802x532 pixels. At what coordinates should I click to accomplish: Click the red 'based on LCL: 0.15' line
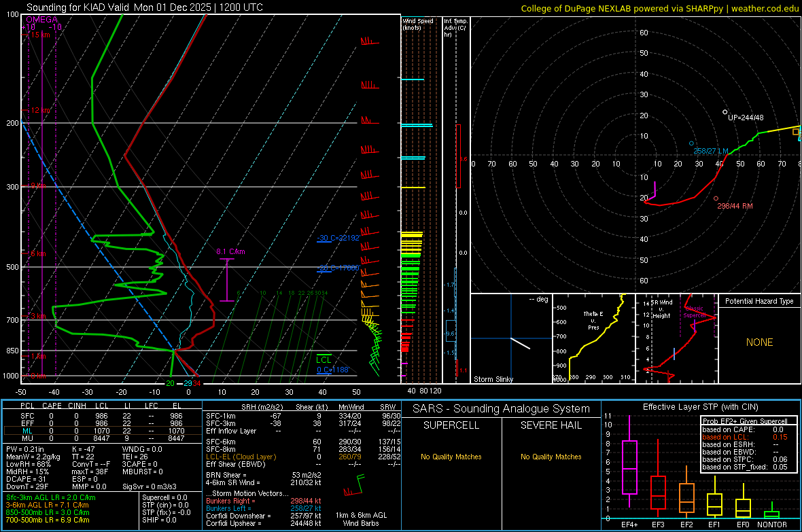(x=745, y=437)
